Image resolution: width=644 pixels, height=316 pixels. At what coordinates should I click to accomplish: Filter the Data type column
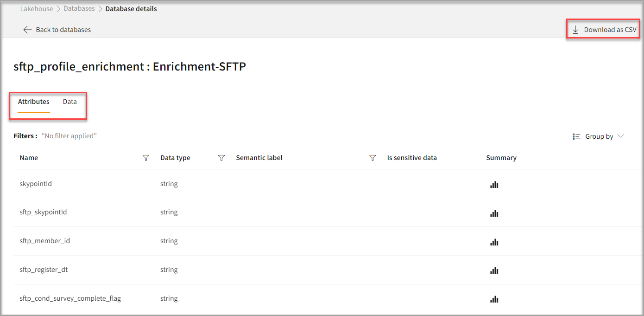click(x=221, y=158)
